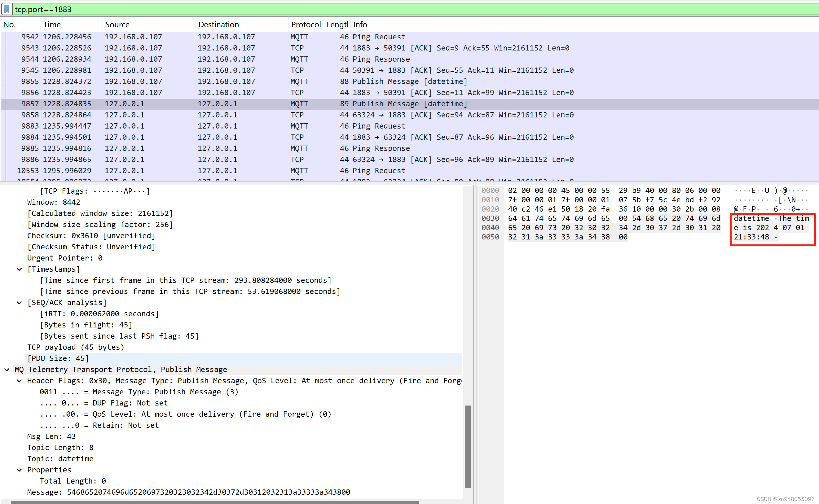819x504 pixels.
Task: Collapse the Timestamps tree node
Action: point(19,269)
